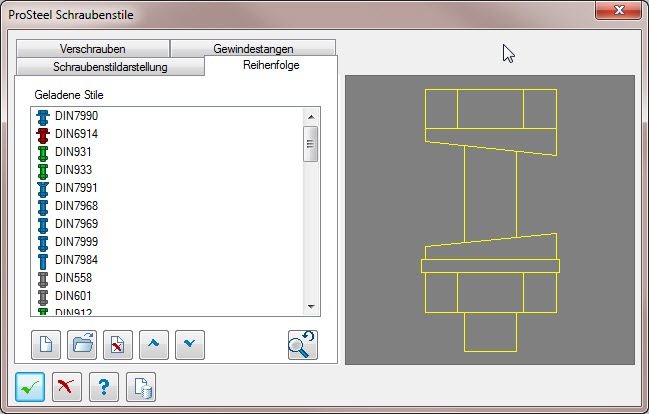This screenshot has width=649, height=414.
Task: Select the Reihenfolge tab
Action: pos(271,65)
